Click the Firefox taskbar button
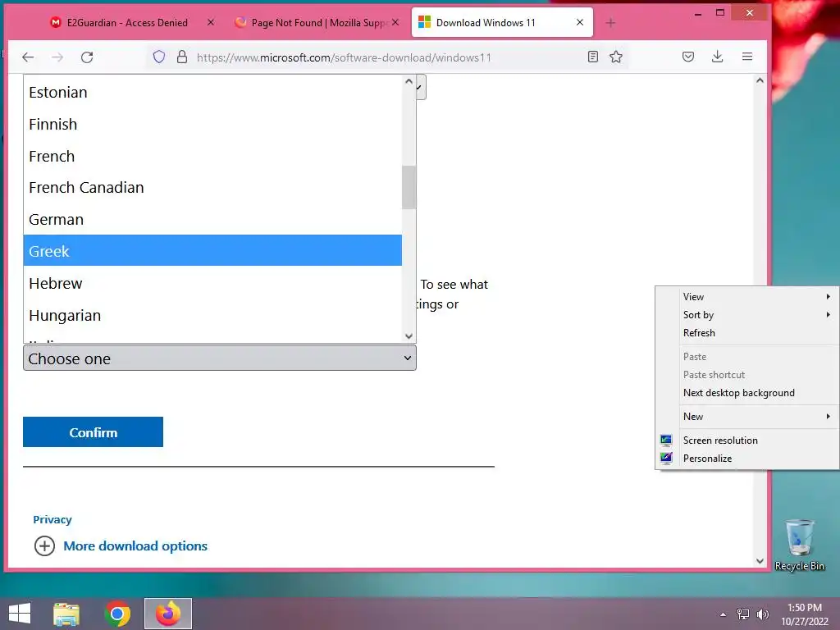840x630 pixels. click(168, 614)
